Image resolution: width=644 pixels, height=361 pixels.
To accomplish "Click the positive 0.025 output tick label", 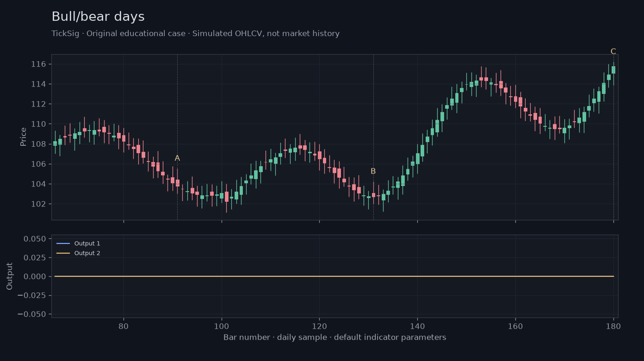I will pos(35,258).
